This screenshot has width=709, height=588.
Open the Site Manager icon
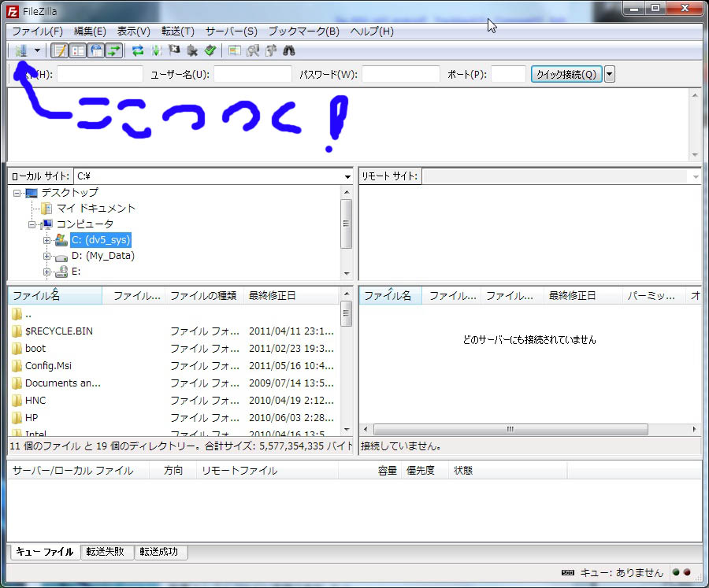point(20,50)
